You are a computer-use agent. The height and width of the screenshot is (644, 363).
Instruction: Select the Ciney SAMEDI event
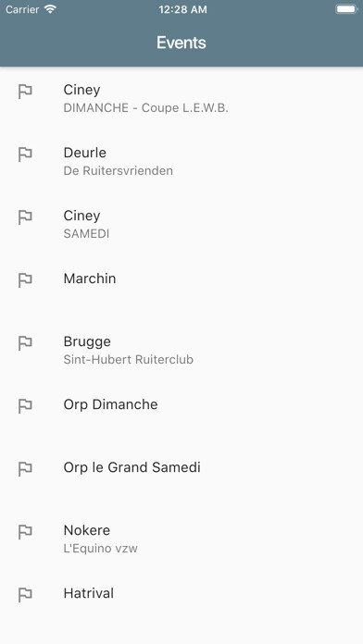click(x=181, y=224)
